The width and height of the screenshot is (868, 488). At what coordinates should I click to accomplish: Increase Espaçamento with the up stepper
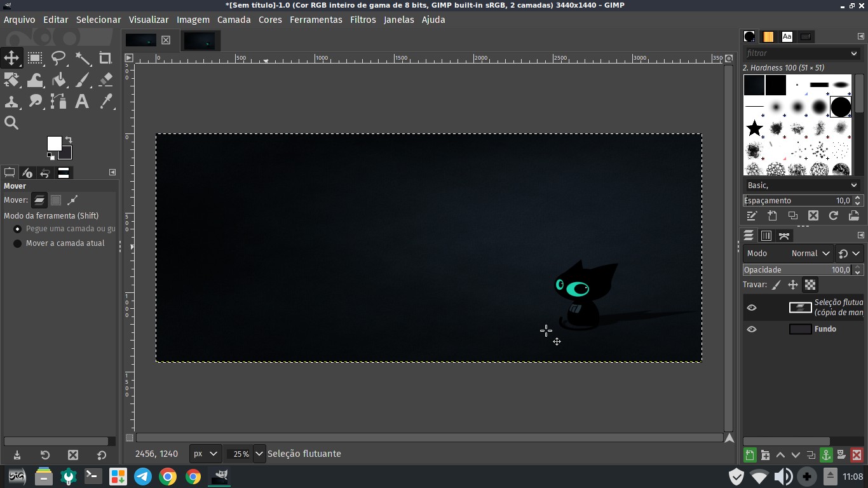click(x=857, y=198)
